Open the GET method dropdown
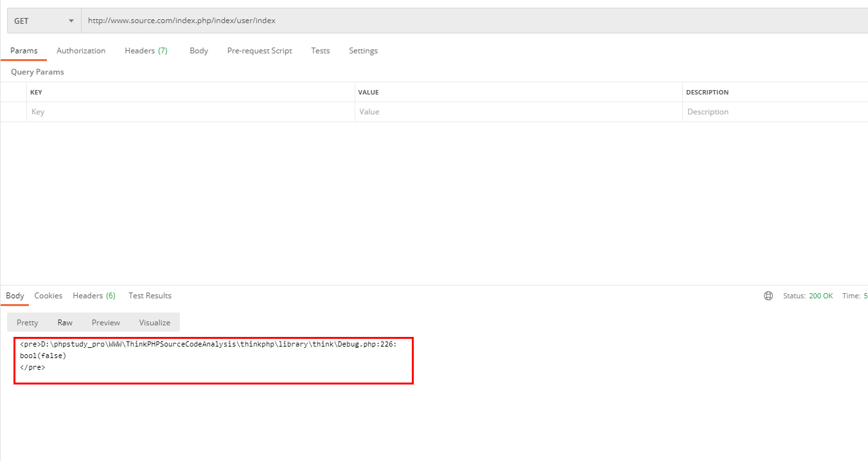Screen dimensions: 868x461 point(44,21)
